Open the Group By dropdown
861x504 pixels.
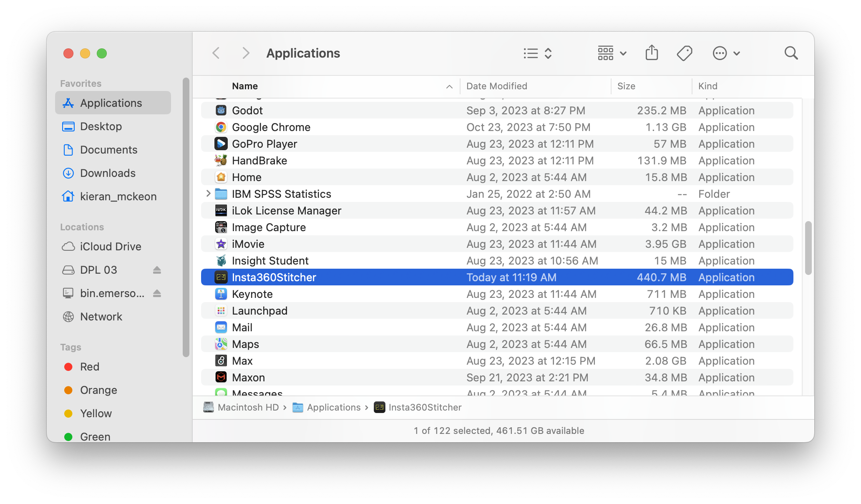tap(612, 53)
